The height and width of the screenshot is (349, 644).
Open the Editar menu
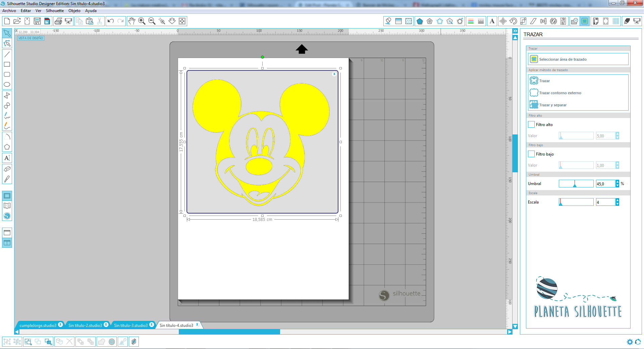click(26, 11)
